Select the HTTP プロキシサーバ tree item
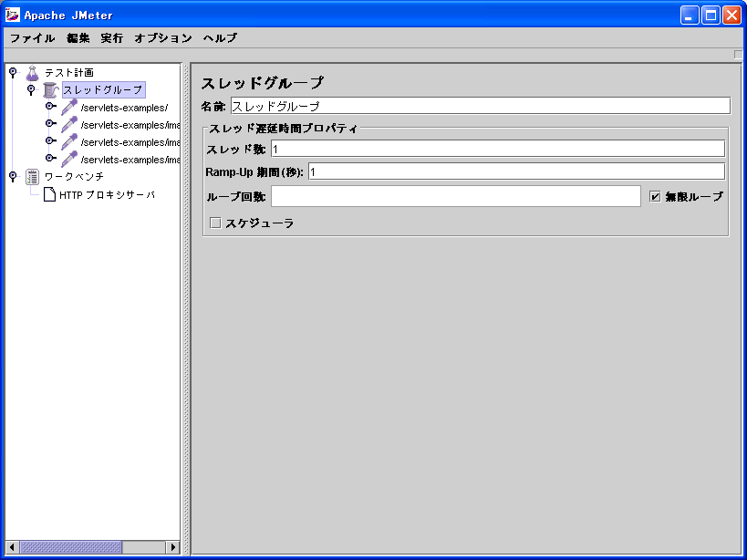The height and width of the screenshot is (560, 747). click(107, 195)
